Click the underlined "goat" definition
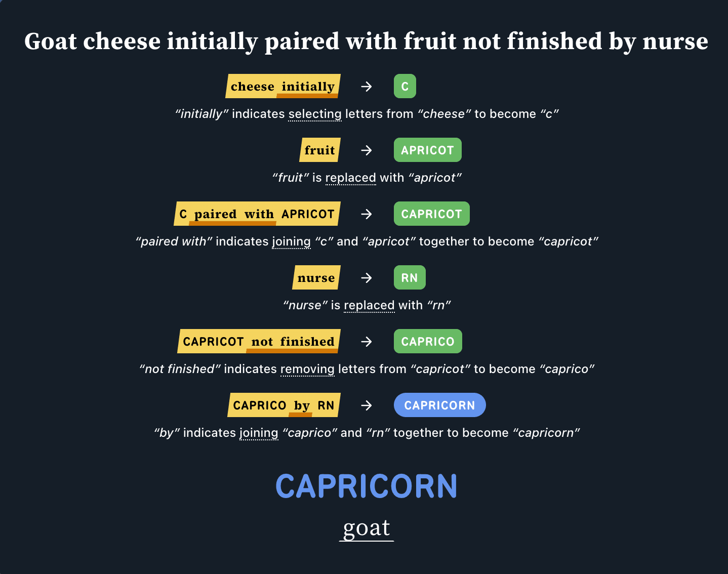This screenshot has width=728, height=574. [x=367, y=528]
